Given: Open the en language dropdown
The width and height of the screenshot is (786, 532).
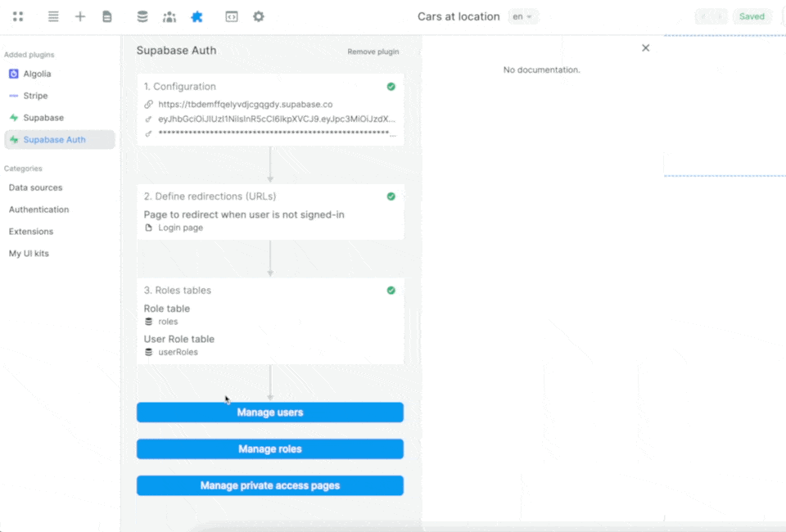Looking at the screenshot, I should [522, 16].
